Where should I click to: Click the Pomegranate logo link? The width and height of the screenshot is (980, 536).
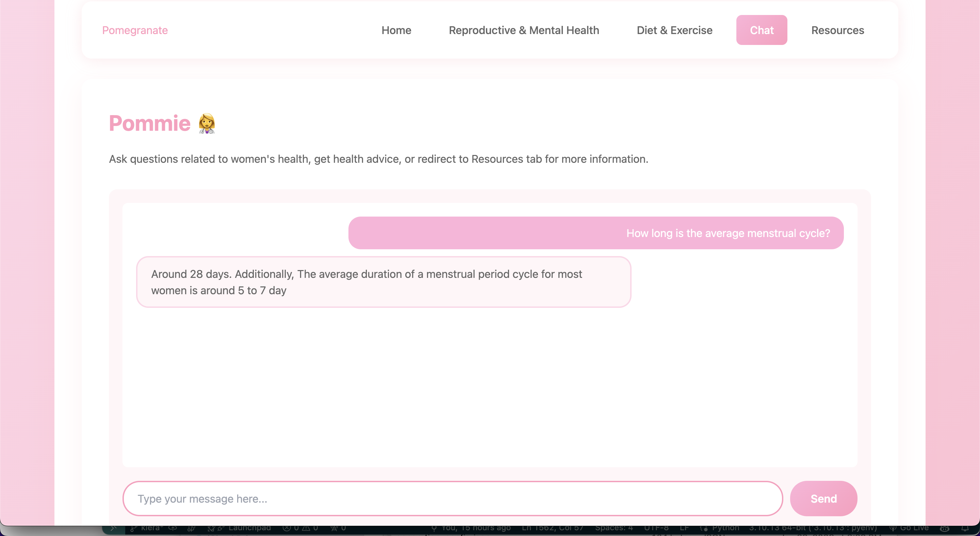click(135, 30)
